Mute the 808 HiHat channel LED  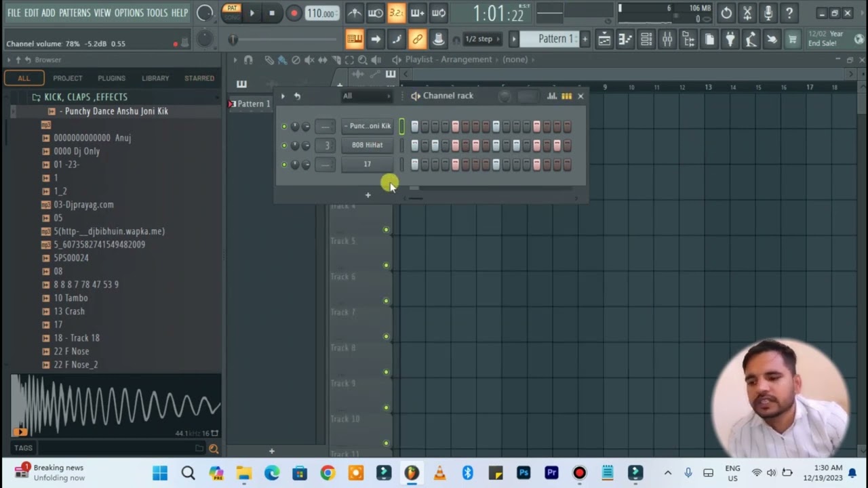284,146
